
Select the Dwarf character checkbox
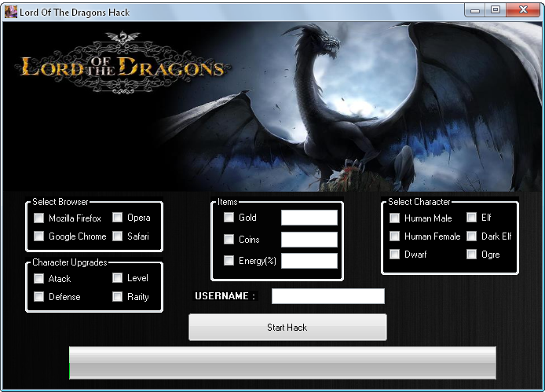click(394, 255)
